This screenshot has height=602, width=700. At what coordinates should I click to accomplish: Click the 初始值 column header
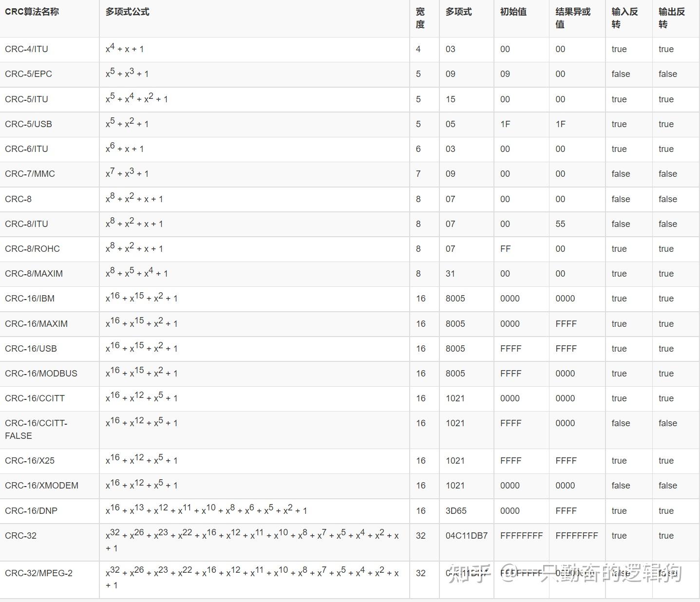[x=513, y=12]
